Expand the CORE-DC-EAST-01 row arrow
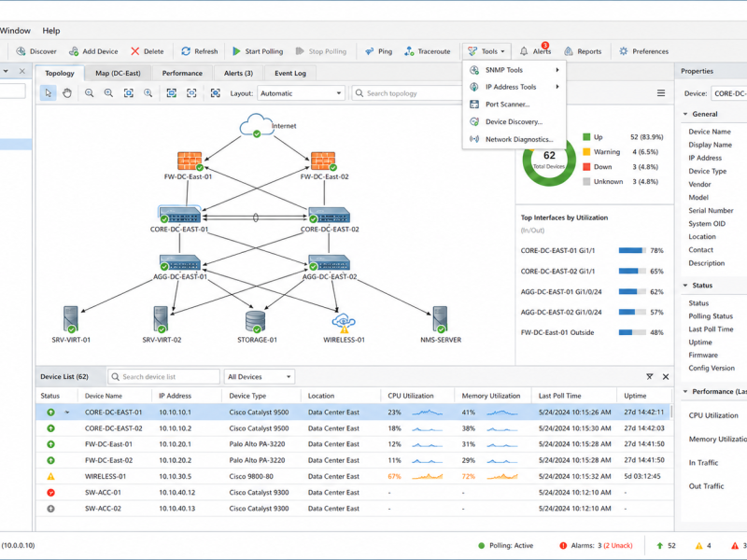Screen dimensions: 747x560 tap(66, 413)
